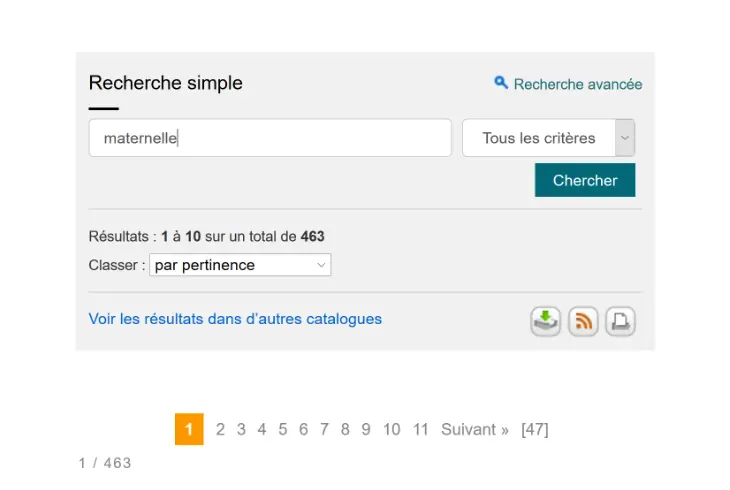The width and height of the screenshot is (730, 490).
Task: Go to results page 11
Action: [x=420, y=429]
